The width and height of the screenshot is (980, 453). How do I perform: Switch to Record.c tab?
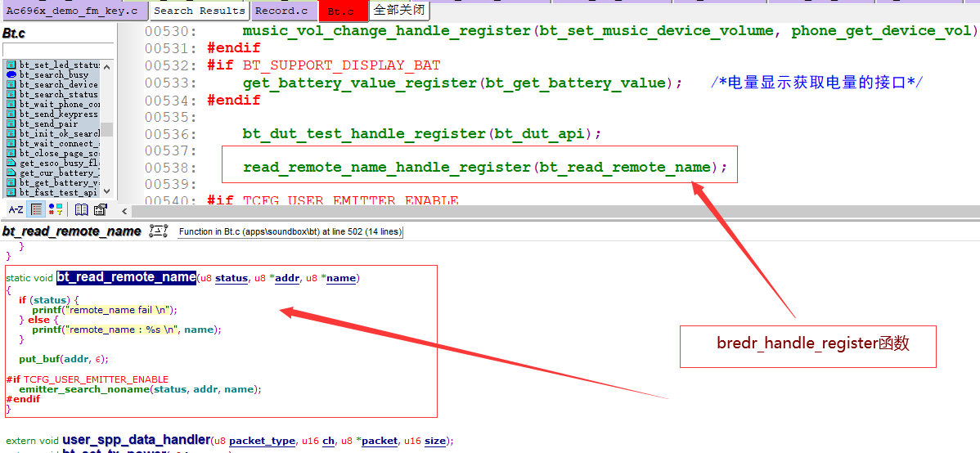tap(285, 11)
